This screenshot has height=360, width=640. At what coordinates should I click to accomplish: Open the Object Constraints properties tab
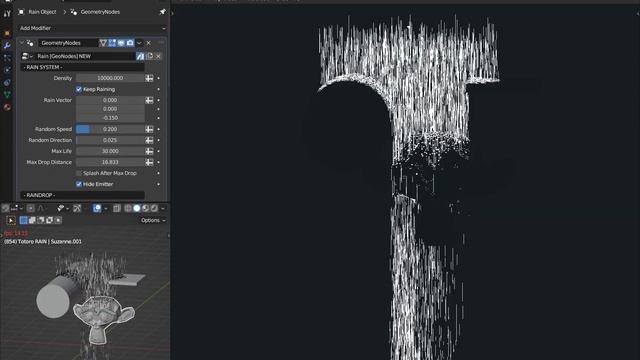[x=7, y=82]
